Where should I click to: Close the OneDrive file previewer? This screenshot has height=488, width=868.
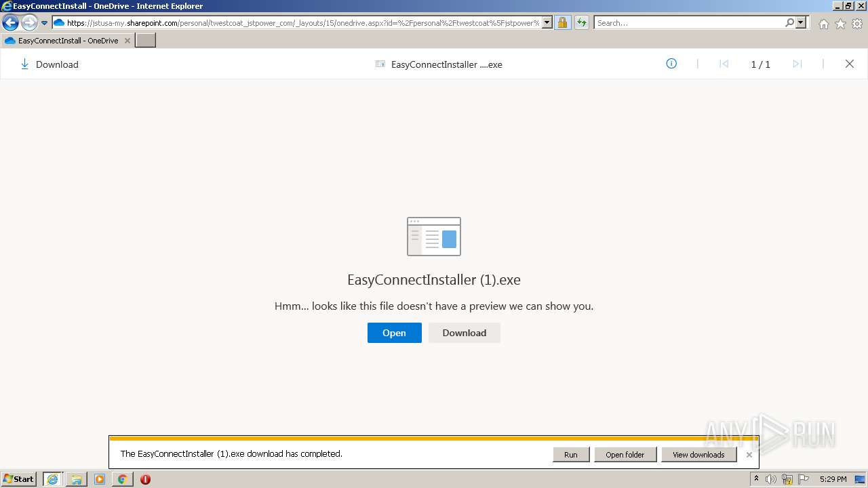849,64
